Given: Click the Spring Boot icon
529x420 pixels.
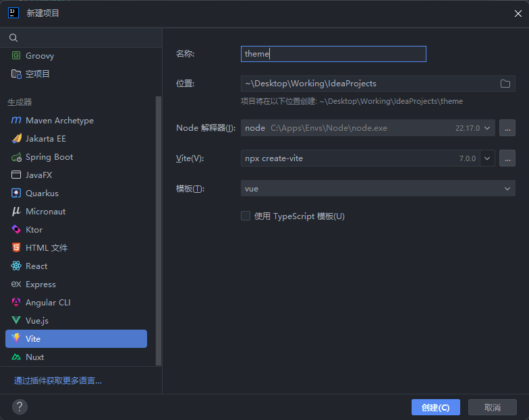Looking at the screenshot, I should [x=16, y=157].
